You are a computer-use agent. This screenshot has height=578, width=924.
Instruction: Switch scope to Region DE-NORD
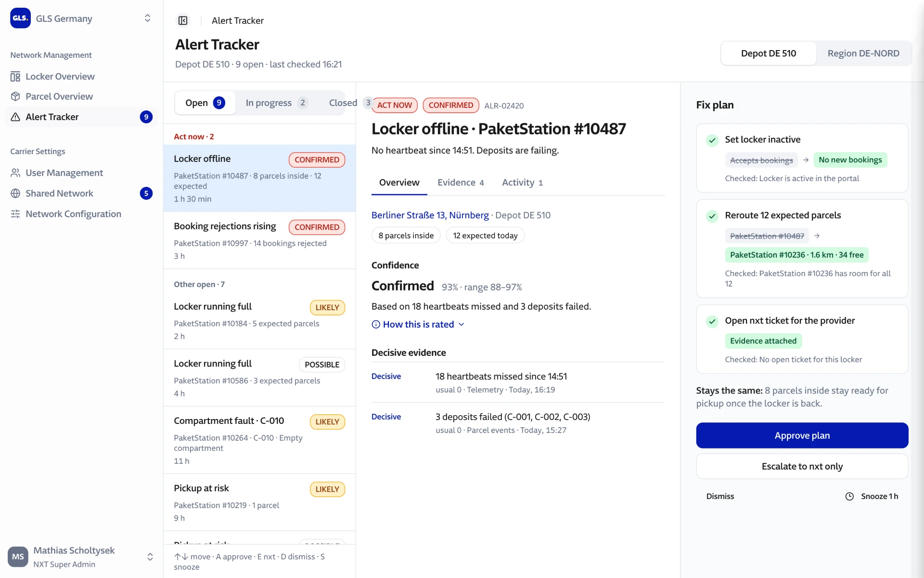pyautogui.click(x=863, y=53)
